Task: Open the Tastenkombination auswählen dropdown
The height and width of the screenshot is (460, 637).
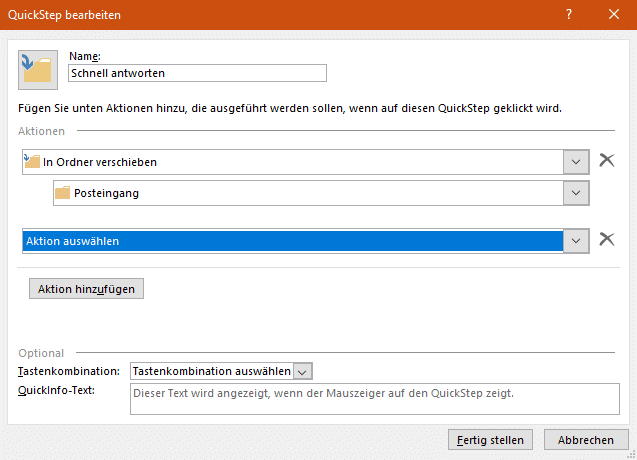Action: click(221, 371)
